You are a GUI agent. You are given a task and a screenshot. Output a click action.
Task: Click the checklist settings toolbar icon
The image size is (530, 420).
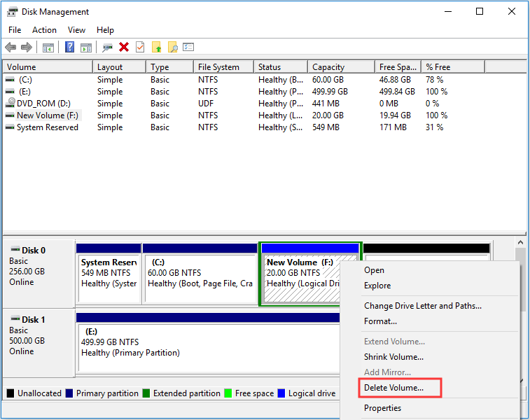[x=188, y=47]
